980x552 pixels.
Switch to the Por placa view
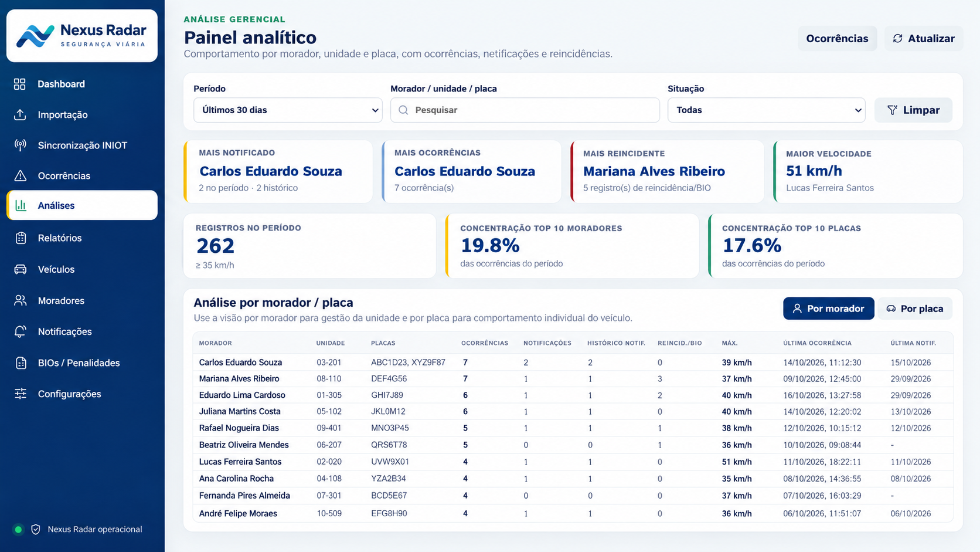pos(914,309)
